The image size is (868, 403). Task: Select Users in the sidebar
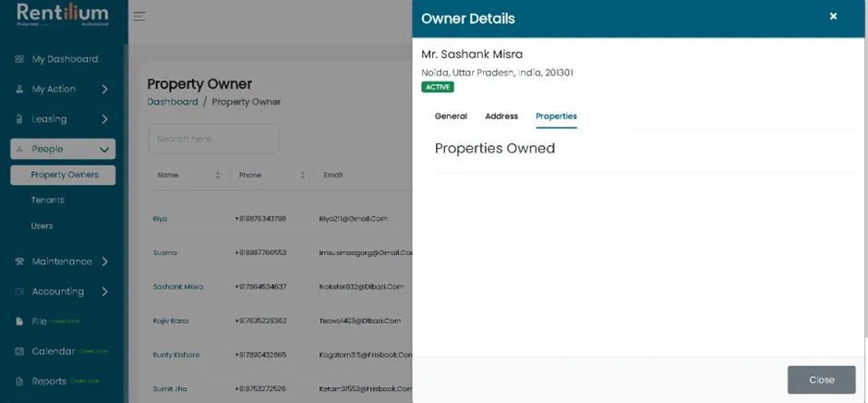[x=42, y=226]
